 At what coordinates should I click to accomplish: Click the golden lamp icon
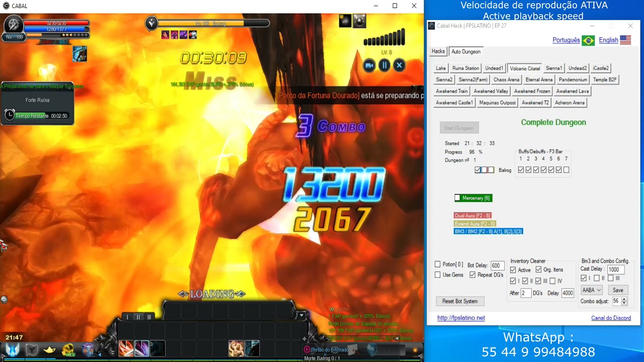point(49,349)
